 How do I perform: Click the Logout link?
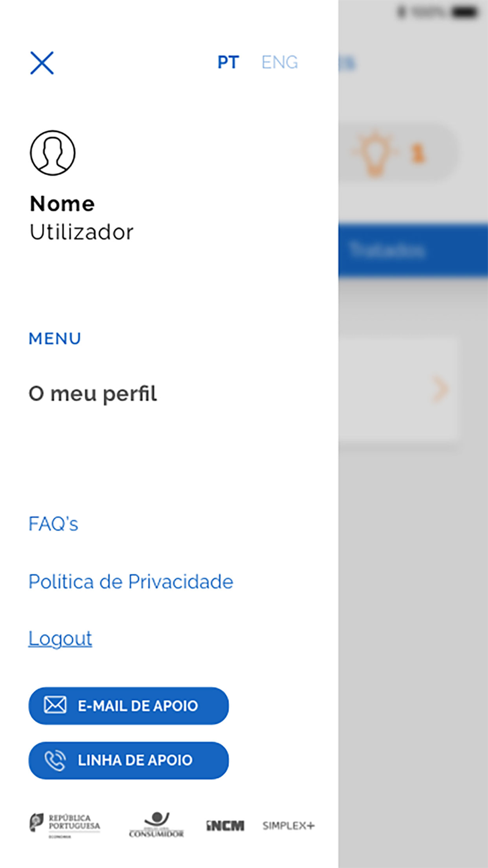60,639
